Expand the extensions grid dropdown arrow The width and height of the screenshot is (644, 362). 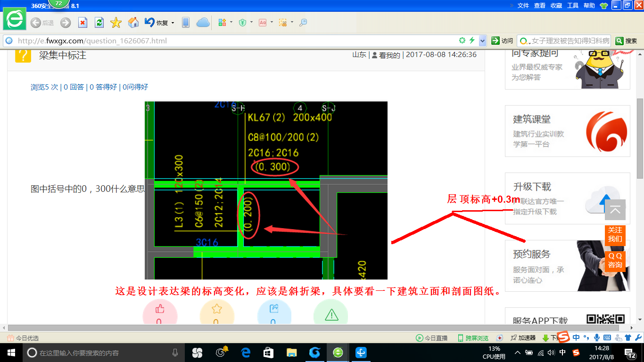(231, 22)
